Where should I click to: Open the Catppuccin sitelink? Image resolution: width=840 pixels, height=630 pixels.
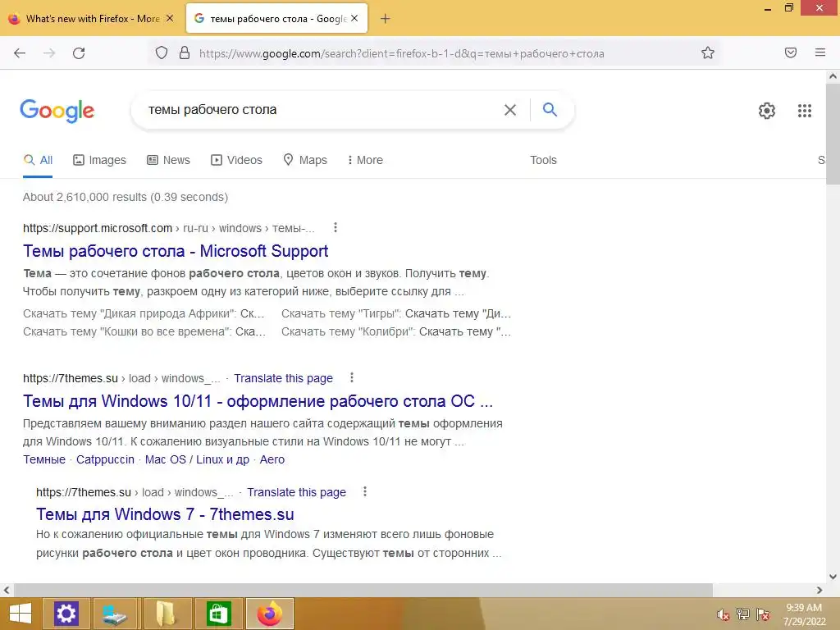pyautogui.click(x=105, y=459)
